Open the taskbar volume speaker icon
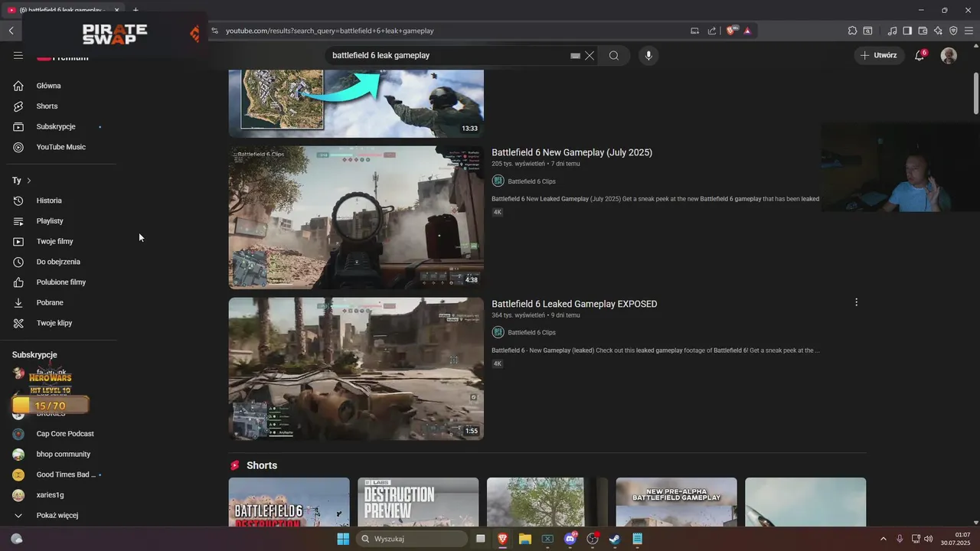Viewport: 980px width, 551px height. pos(929,539)
